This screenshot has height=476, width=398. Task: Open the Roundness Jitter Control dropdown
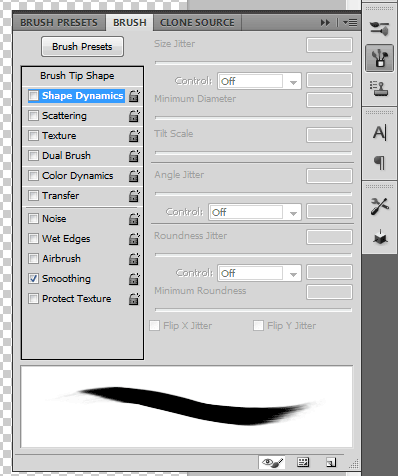point(259,273)
